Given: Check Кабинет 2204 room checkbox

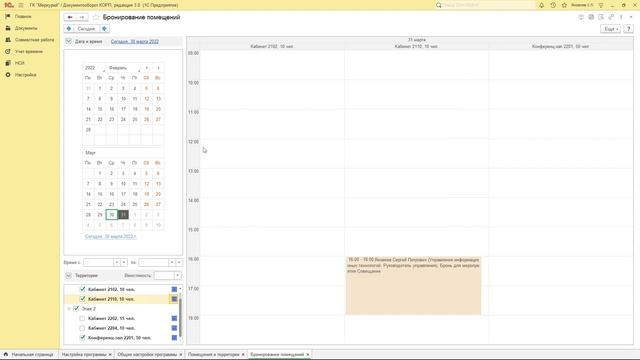Looking at the screenshot, I should [x=82, y=328].
